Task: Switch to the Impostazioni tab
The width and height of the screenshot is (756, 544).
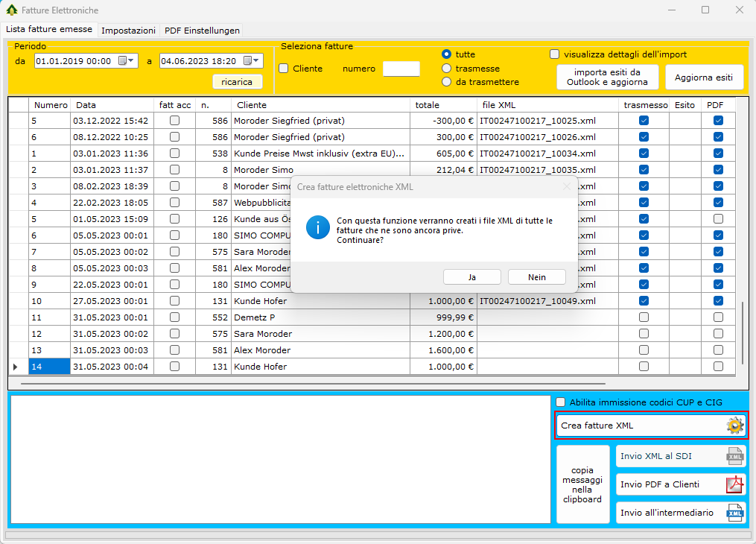Action: tap(128, 31)
